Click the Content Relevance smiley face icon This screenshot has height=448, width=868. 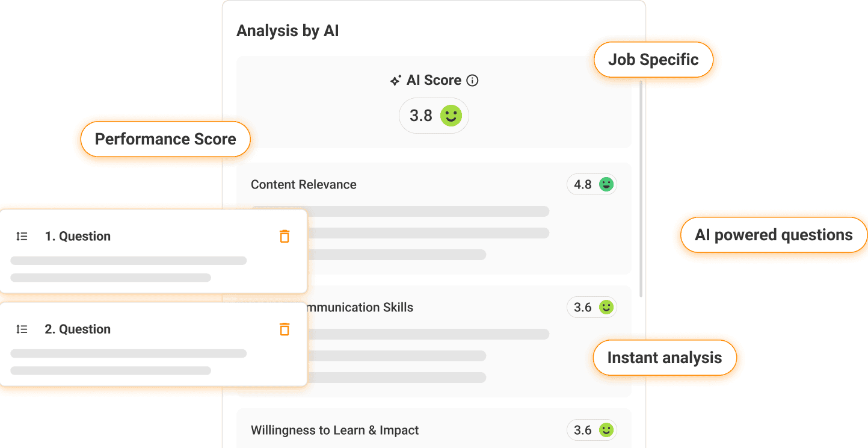click(x=606, y=184)
